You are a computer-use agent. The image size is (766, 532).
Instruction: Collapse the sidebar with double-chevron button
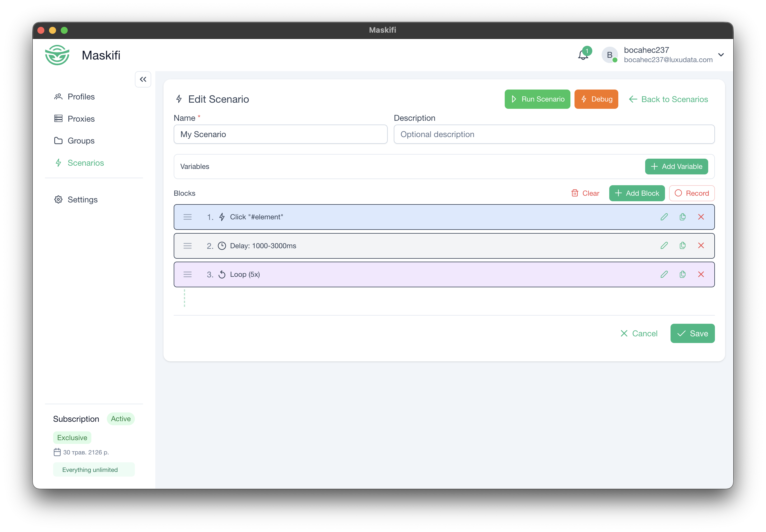pos(143,79)
